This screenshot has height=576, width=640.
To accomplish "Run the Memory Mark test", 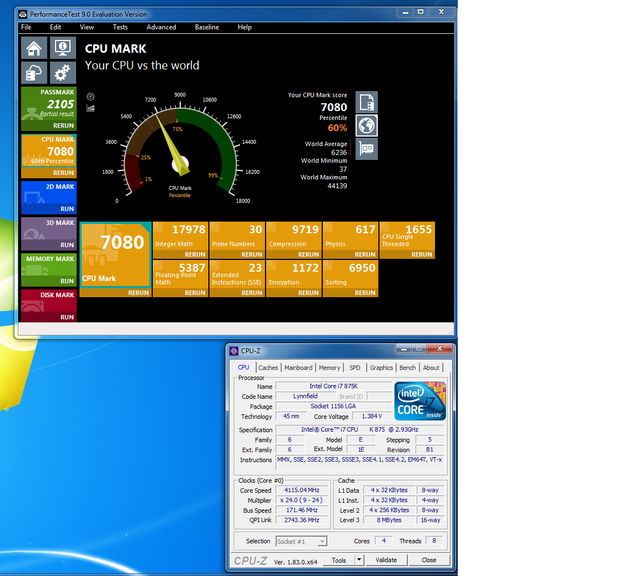I will [x=67, y=281].
